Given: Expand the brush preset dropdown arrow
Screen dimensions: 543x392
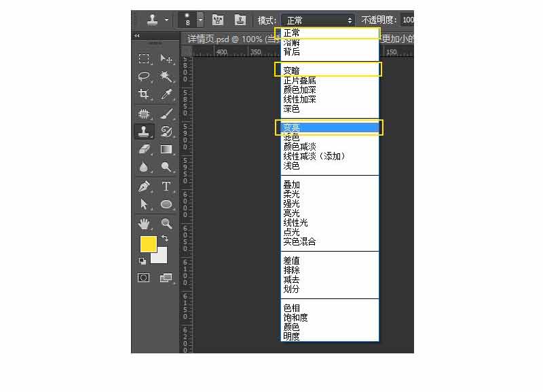Looking at the screenshot, I should [x=200, y=20].
